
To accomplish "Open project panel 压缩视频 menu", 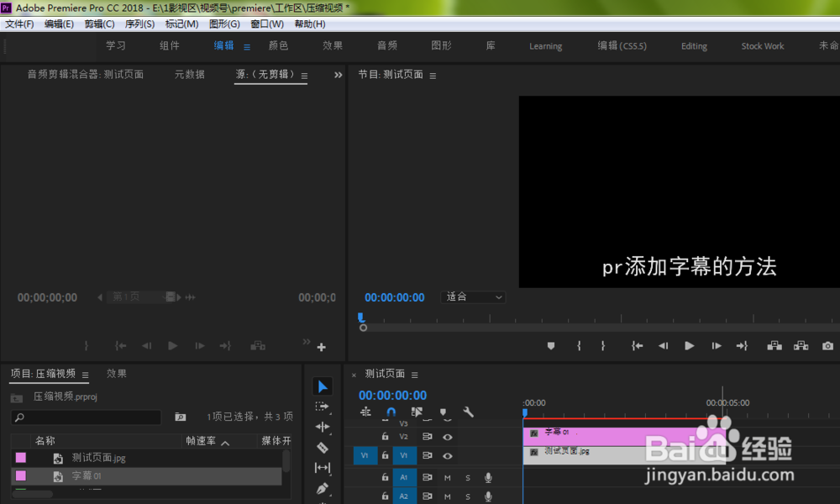I will (x=85, y=375).
